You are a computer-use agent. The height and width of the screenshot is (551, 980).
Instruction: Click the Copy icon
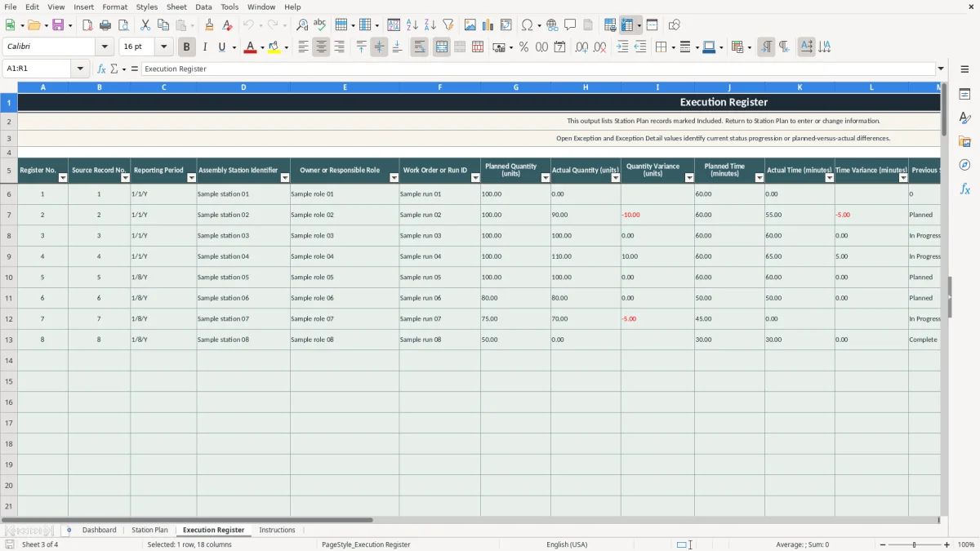(x=163, y=25)
